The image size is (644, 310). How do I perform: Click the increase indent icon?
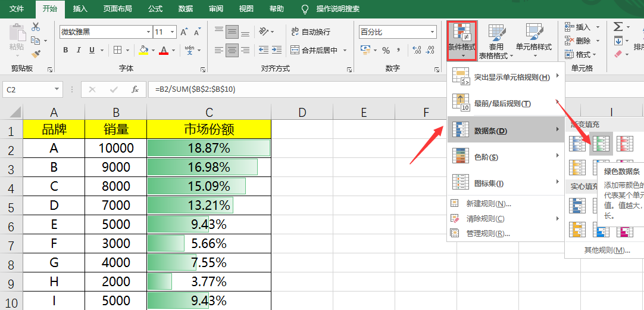(276, 50)
